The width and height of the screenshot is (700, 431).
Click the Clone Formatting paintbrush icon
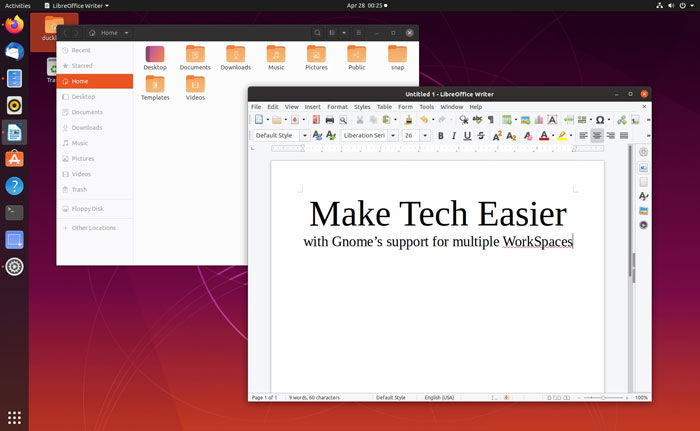408,120
